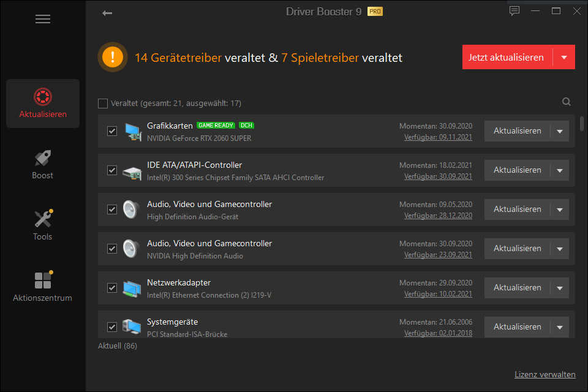The width and height of the screenshot is (588, 392).
Task: Expand the Aktuell (86) section
Action: tap(118, 346)
